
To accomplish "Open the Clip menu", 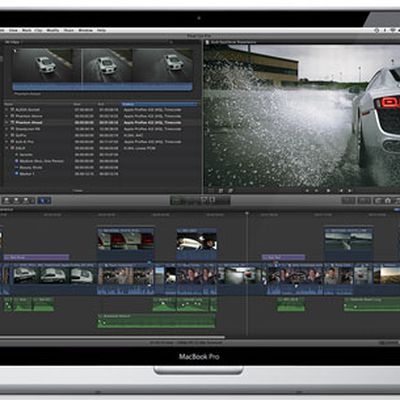I will coord(39,30).
